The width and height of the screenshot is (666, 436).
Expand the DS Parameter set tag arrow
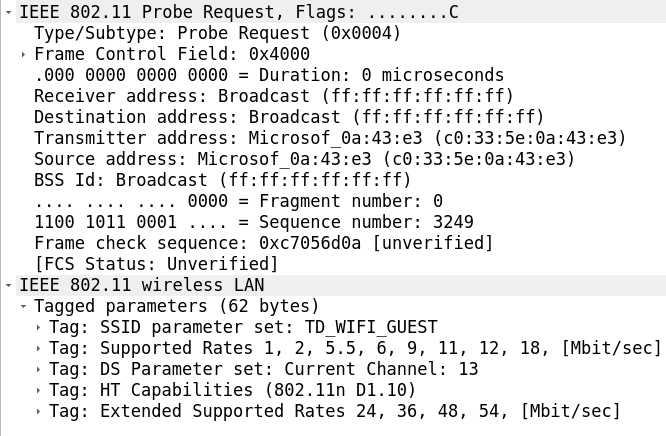(x=38, y=369)
